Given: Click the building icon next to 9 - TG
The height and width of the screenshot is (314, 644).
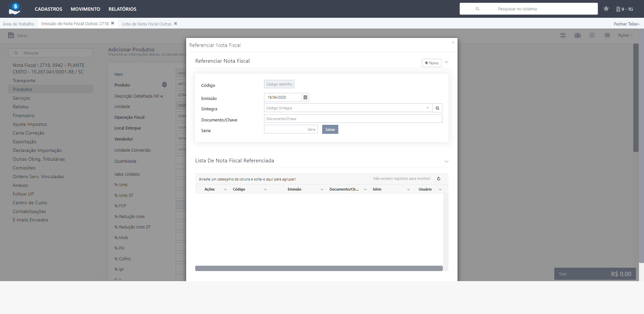Looking at the screenshot, I should tap(618, 9).
